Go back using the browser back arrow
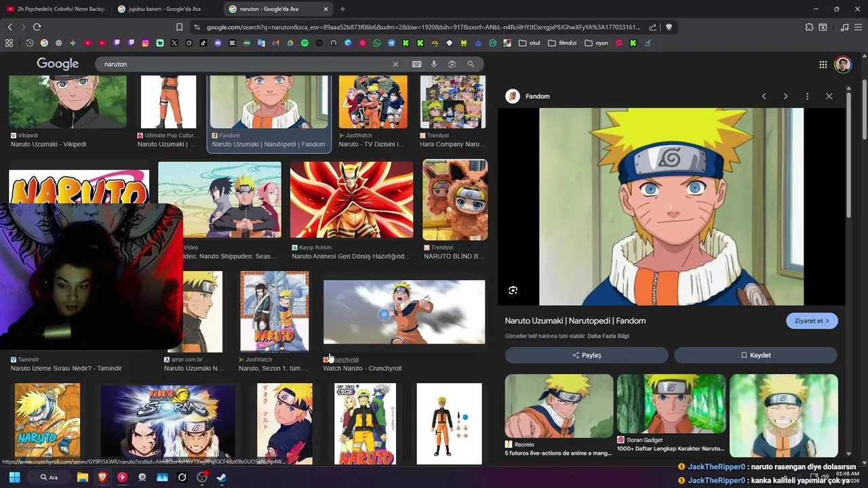 point(9,27)
